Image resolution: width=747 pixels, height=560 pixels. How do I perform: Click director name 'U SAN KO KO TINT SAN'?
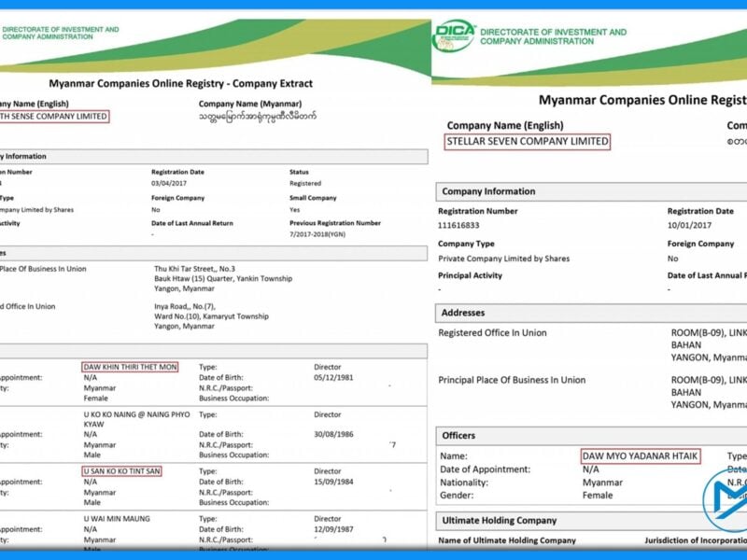pos(122,471)
